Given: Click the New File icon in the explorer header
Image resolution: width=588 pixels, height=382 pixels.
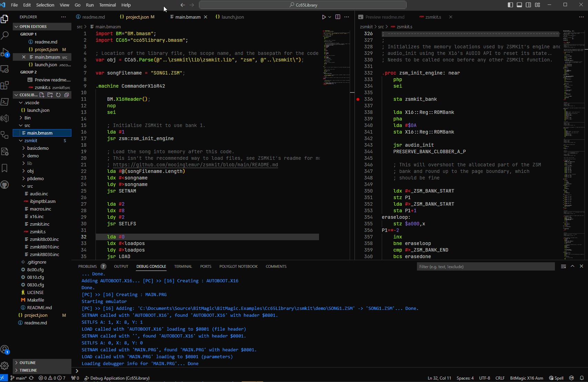Looking at the screenshot, I should coord(42,95).
